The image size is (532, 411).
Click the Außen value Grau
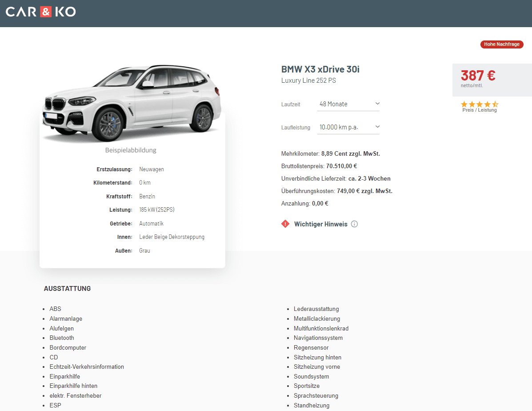(x=144, y=251)
